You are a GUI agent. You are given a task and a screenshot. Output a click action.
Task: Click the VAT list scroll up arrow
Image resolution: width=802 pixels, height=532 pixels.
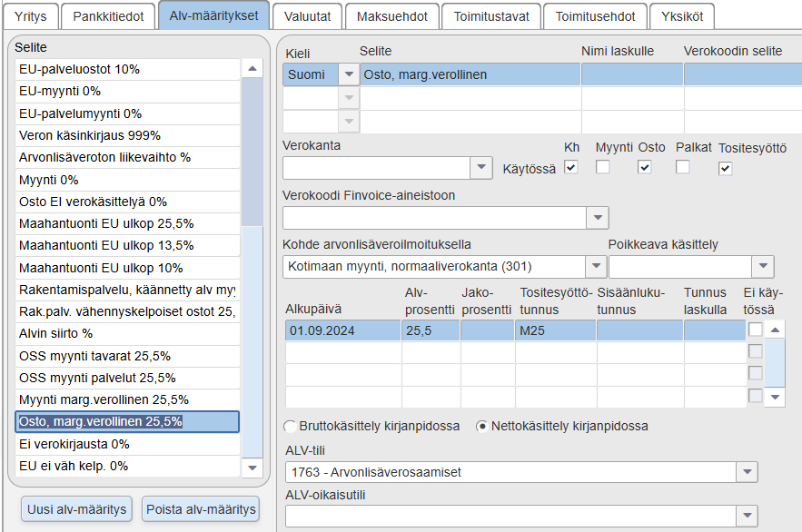click(x=252, y=68)
